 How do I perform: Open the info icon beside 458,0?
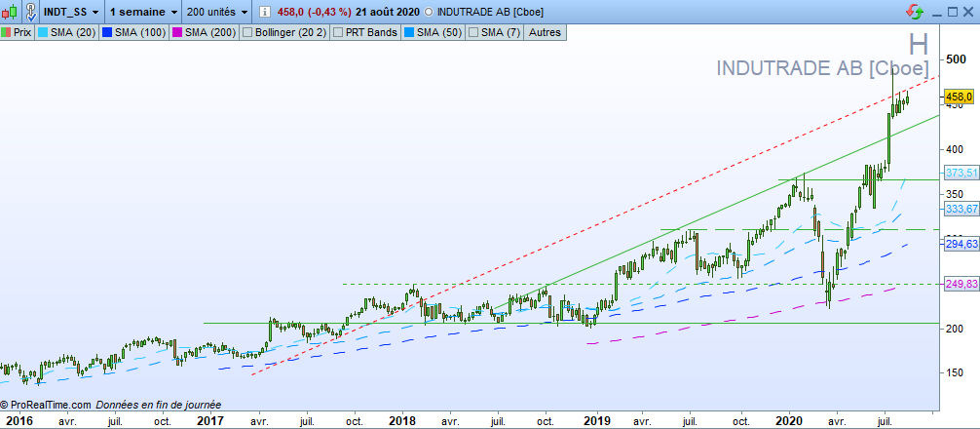[265, 12]
